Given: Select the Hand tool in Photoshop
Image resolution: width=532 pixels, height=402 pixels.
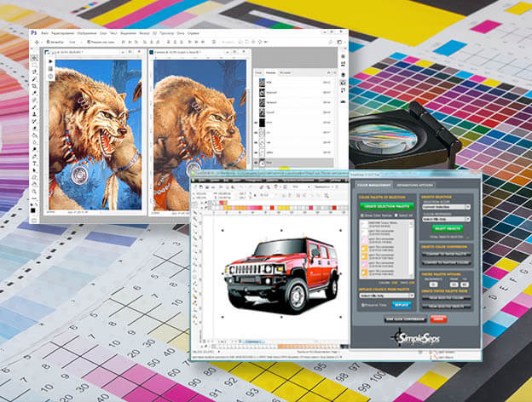Looking at the screenshot, I should coord(34,184).
